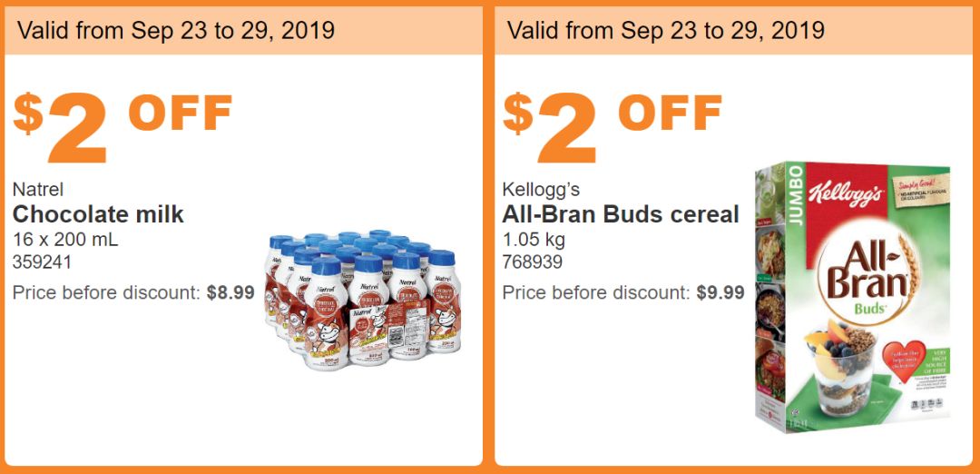
Task: Open the Chocolate milk product title
Action: pyautogui.click(x=98, y=214)
